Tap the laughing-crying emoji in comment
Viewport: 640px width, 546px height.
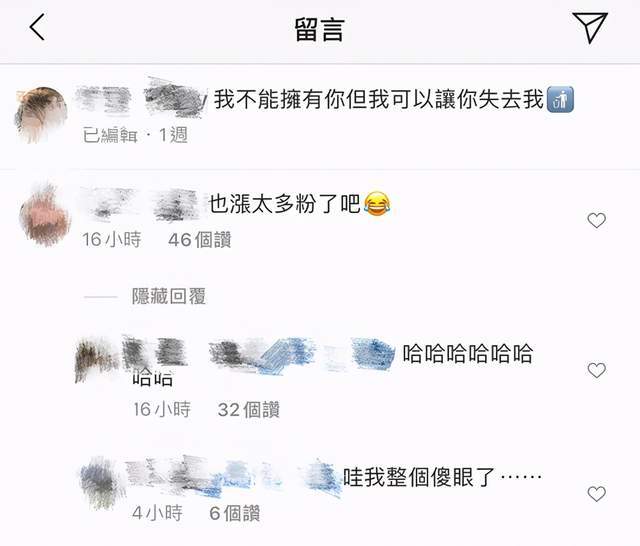click(x=376, y=203)
